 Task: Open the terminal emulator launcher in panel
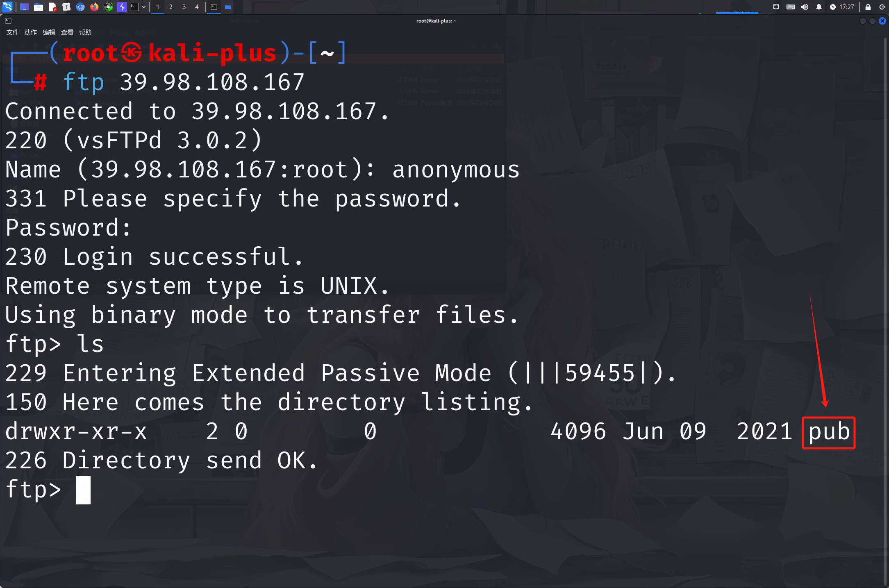(134, 7)
